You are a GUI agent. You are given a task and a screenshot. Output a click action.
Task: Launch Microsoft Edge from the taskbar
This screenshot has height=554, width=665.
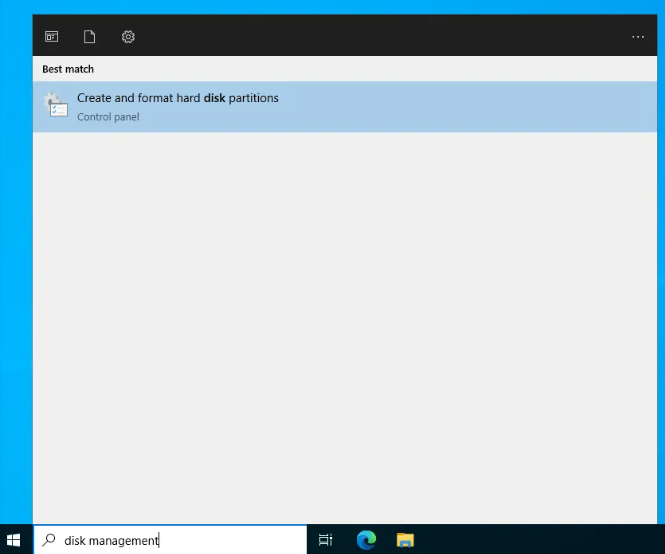[x=365, y=540]
